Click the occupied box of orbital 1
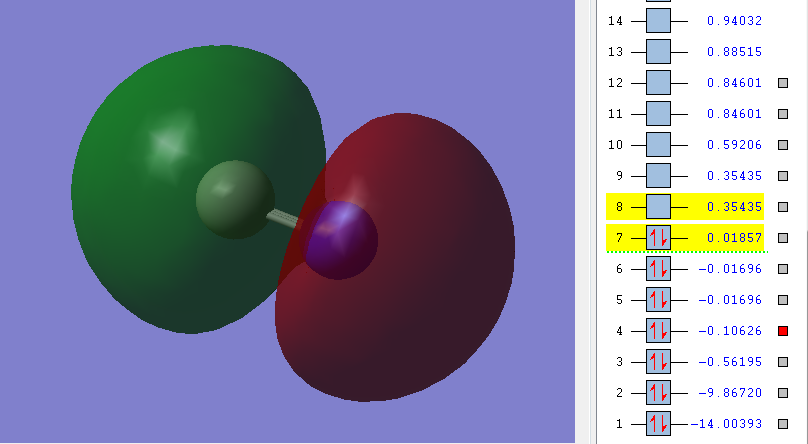The image size is (808, 444). tap(659, 424)
